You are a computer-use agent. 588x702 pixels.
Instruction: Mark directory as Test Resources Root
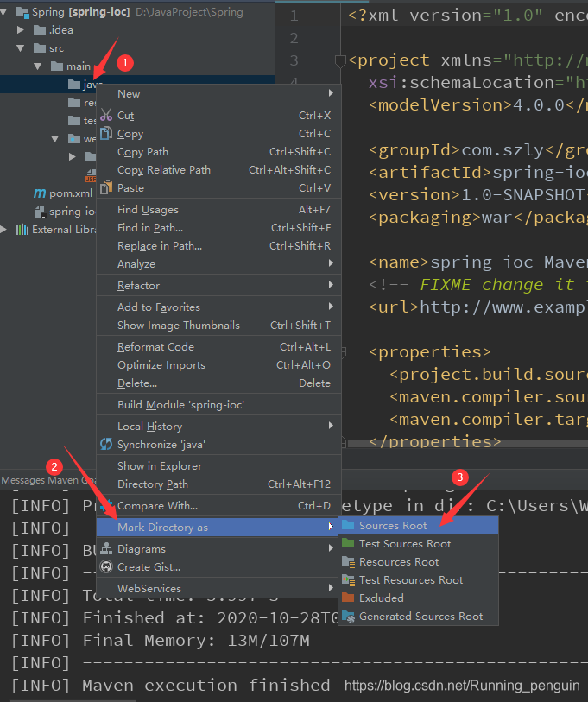point(418,579)
